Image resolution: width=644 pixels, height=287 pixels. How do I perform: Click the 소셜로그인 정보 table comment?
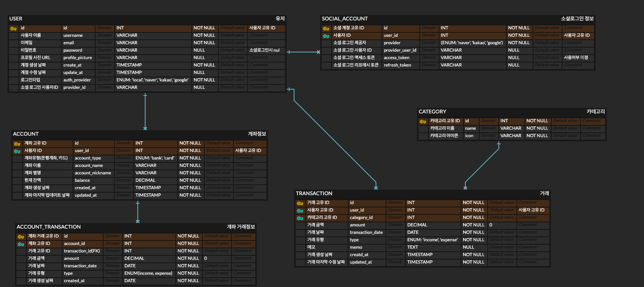(x=577, y=19)
